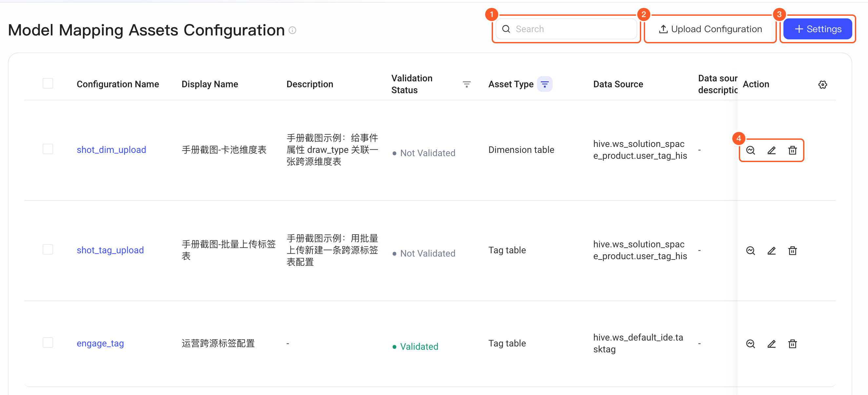
Task: Open the engage_tag link
Action: pyautogui.click(x=100, y=343)
